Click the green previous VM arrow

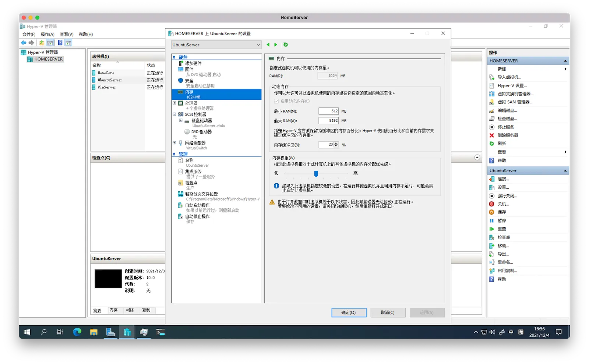[268, 45]
